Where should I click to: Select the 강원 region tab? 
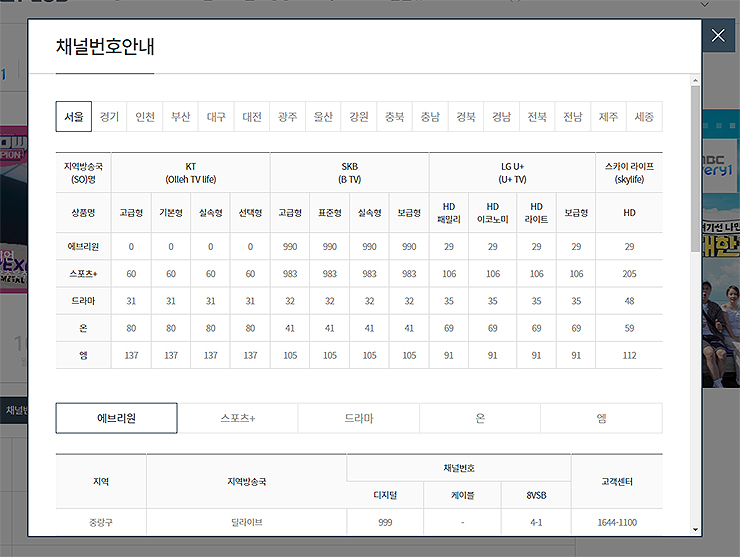(x=359, y=117)
